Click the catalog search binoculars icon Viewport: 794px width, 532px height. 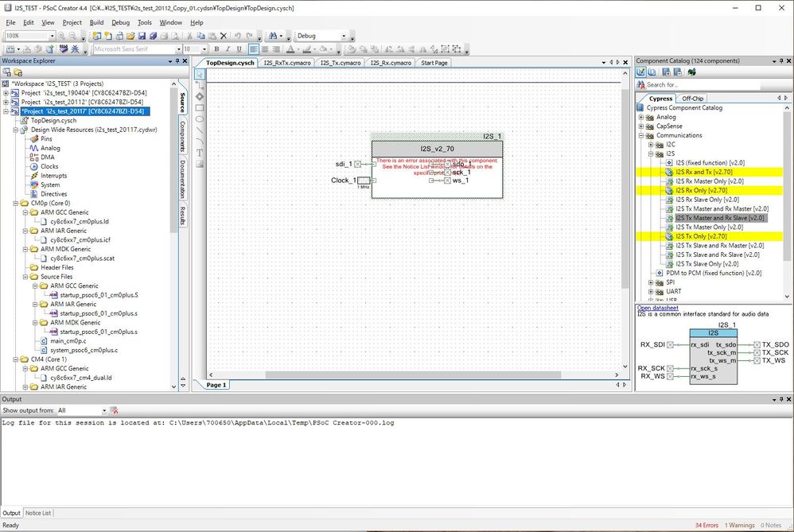[640, 84]
